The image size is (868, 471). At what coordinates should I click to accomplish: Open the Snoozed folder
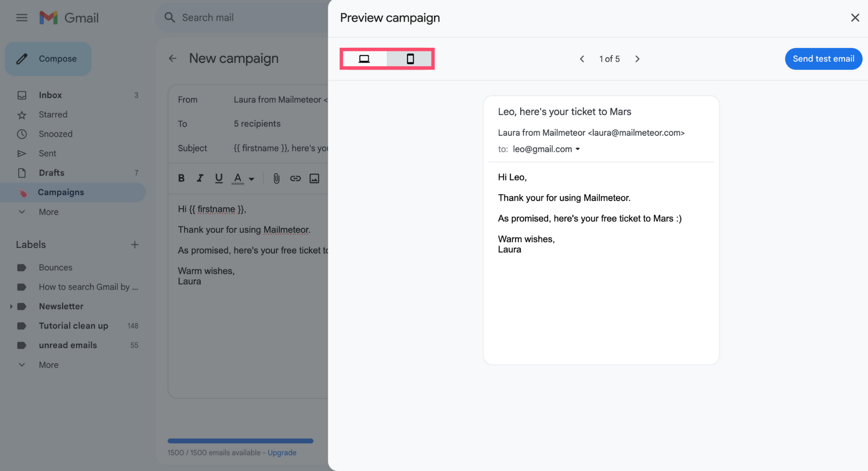point(73,134)
